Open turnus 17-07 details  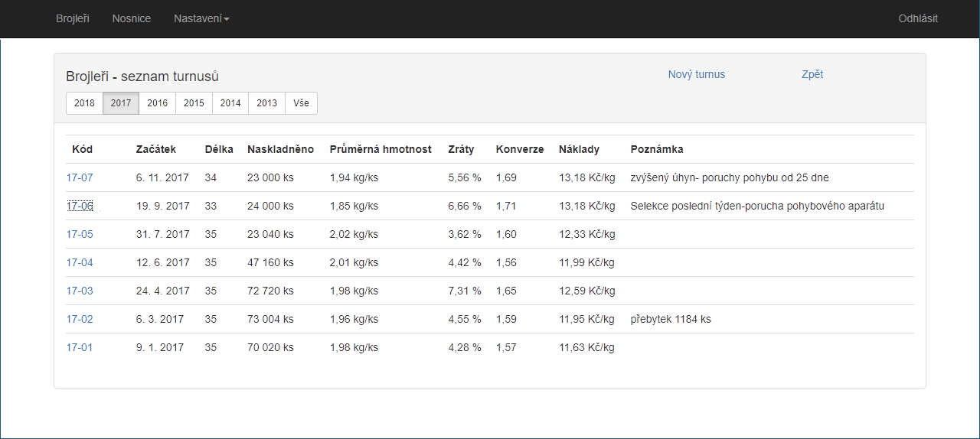(80, 177)
